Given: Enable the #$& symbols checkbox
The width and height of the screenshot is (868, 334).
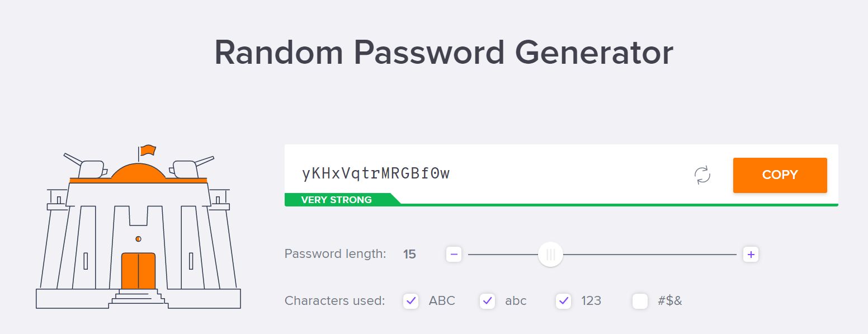Looking at the screenshot, I should point(640,301).
